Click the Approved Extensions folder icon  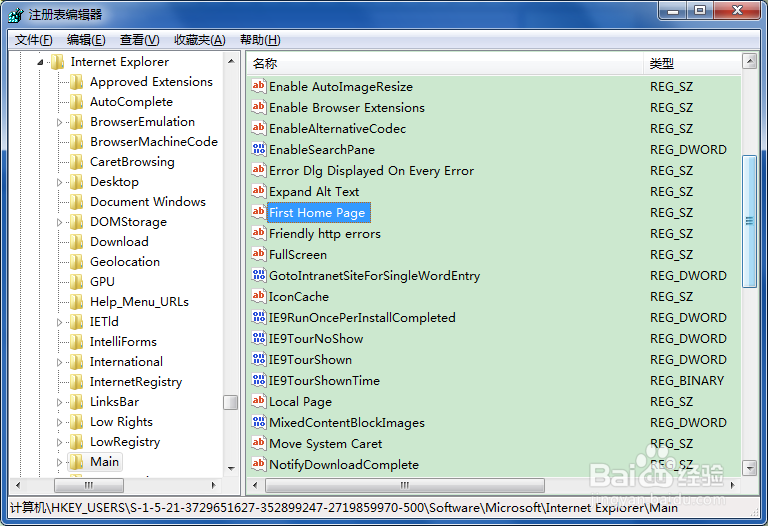point(76,82)
